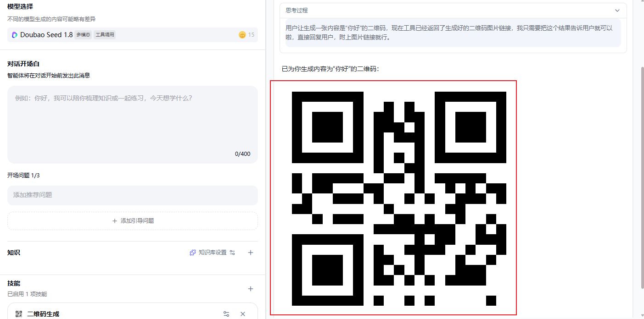Remove the 二维码生成 skill with X

coord(243,314)
